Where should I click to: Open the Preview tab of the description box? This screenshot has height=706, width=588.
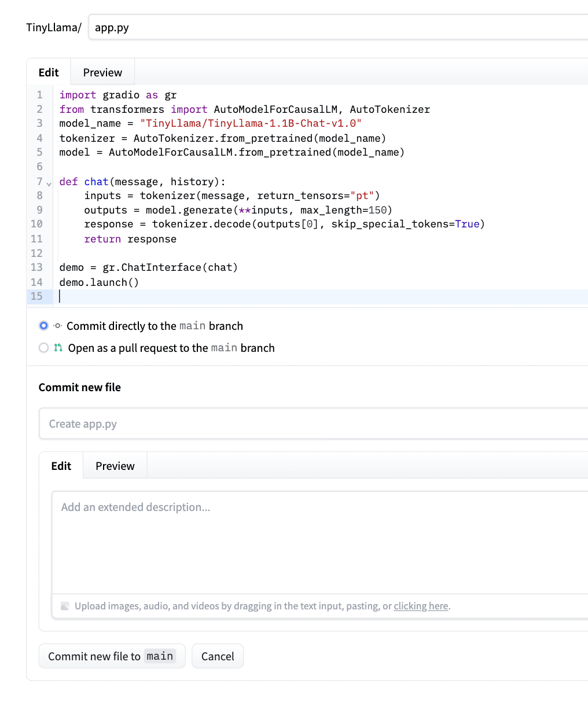tap(115, 465)
